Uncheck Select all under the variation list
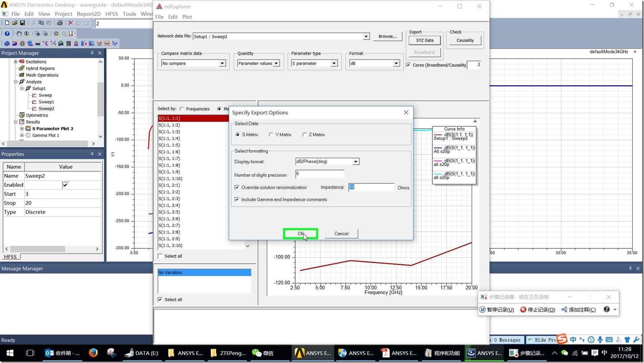644x363 pixels. point(160,299)
